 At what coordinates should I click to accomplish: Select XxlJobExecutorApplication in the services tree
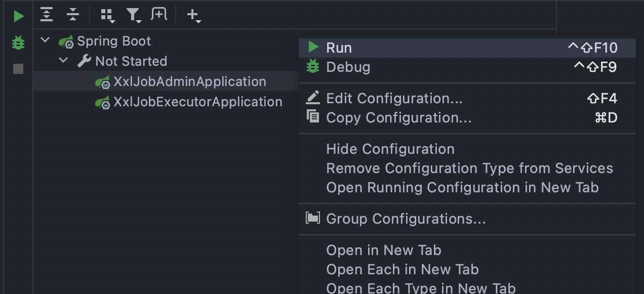197,102
